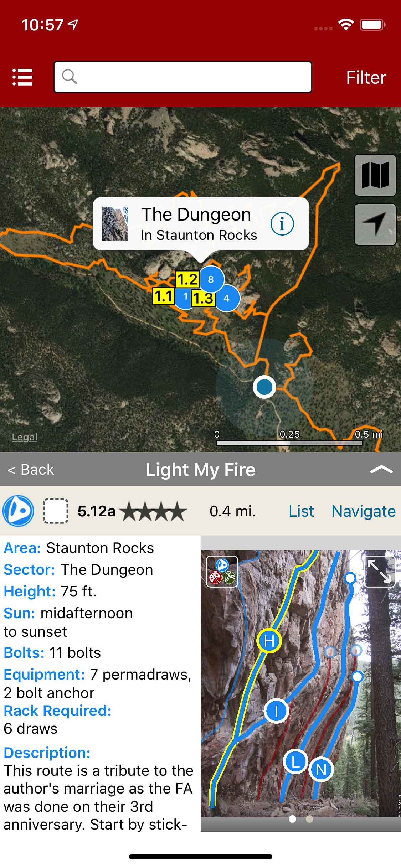Tap the blue cluster marker 4
This screenshot has width=401, height=868.
tap(227, 298)
